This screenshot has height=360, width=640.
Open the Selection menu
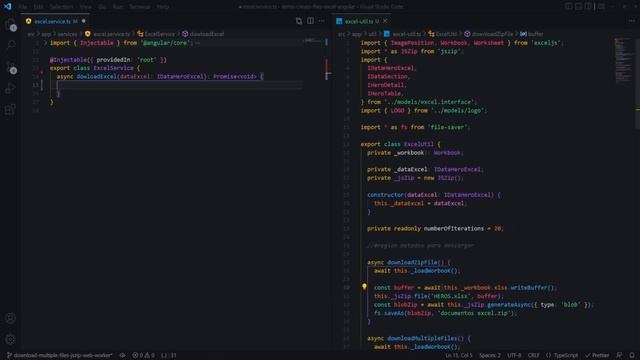coord(62,7)
